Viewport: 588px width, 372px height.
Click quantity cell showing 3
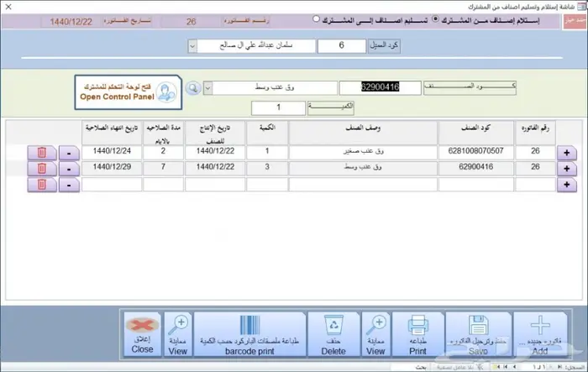click(x=267, y=168)
